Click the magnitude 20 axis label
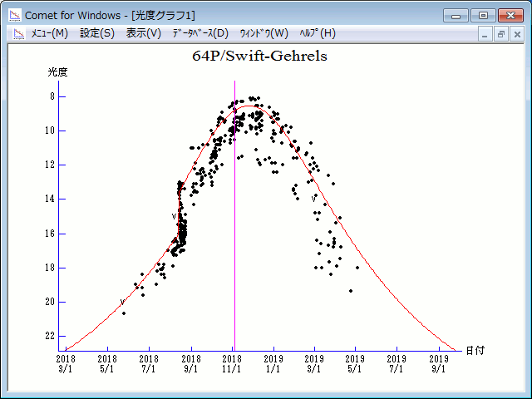Viewport: 532px width, 399px height. tap(50, 302)
